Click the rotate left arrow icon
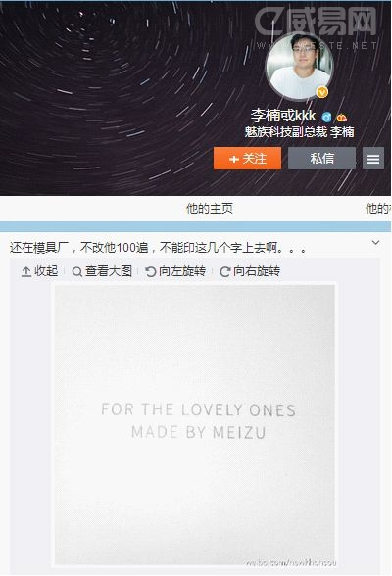This screenshot has height=576, width=392. coord(151,272)
